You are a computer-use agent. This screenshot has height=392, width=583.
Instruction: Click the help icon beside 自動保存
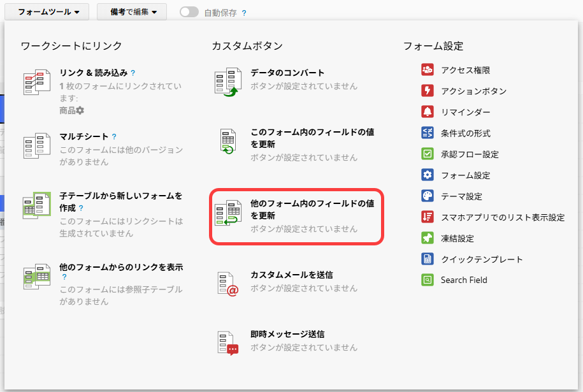coord(244,13)
